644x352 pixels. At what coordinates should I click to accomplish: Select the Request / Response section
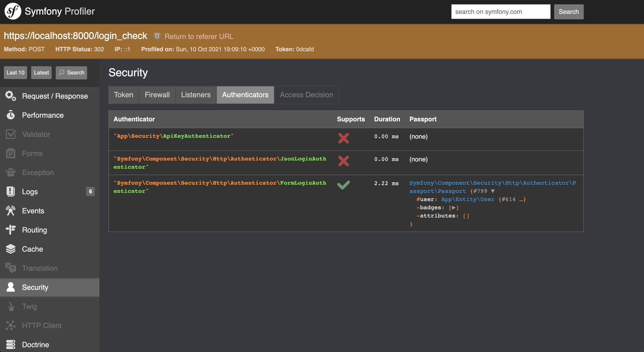pos(55,96)
